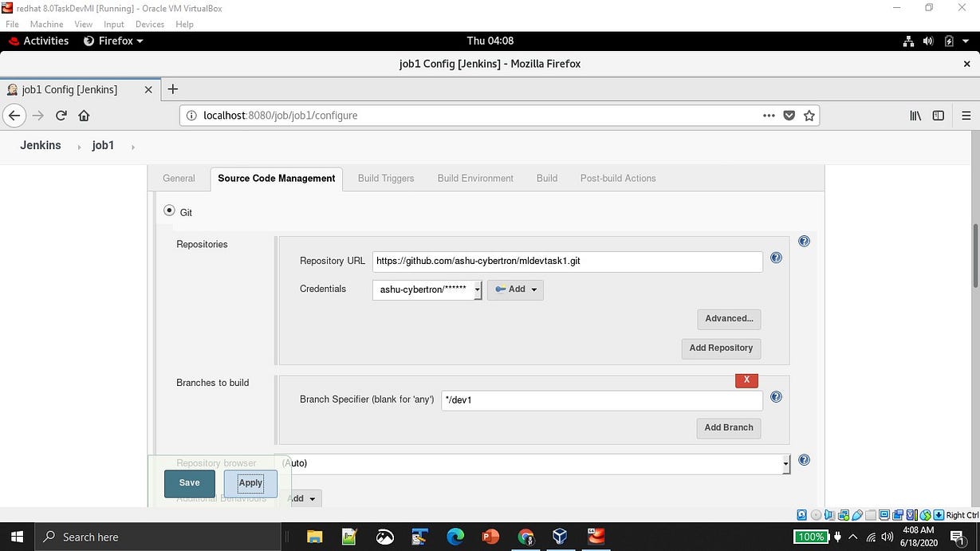Click the Branch Specifier input field
Viewport: 980px width, 551px height.
pyautogui.click(x=601, y=400)
